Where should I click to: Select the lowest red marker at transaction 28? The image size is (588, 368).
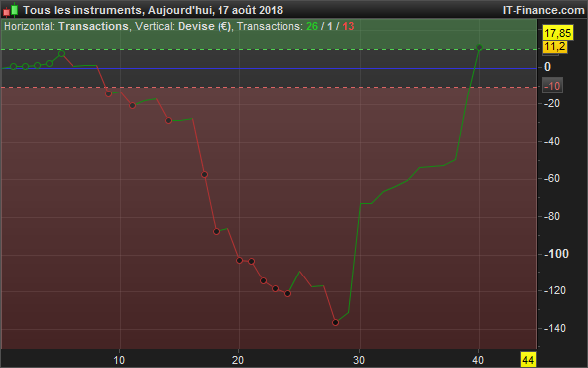[x=336, y=322]
